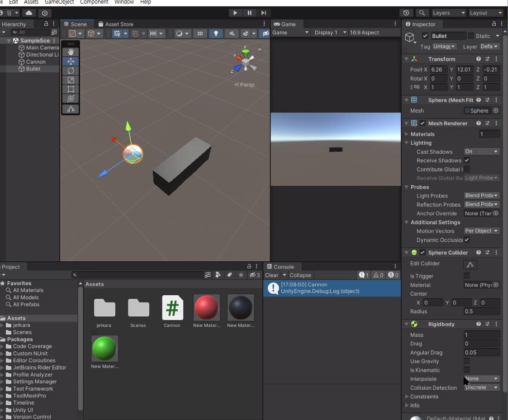Open Rigidbody component preset icon

coord(487,324)
